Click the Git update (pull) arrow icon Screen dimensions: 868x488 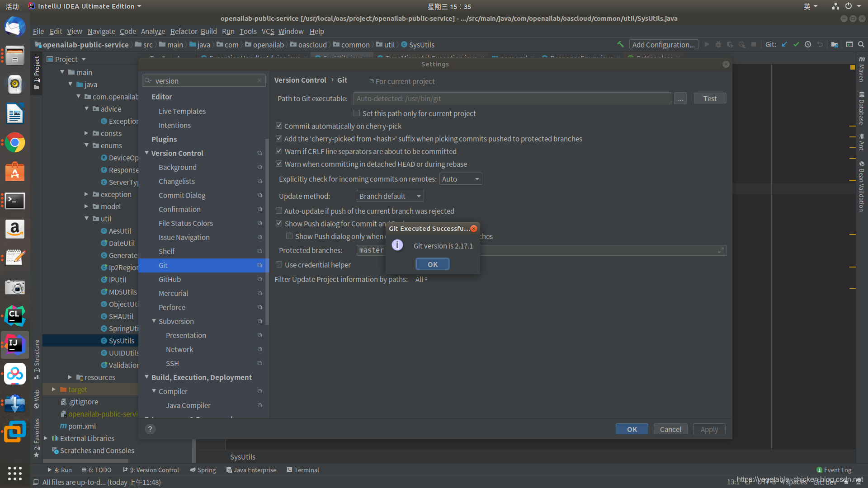[x=784, y=44]
